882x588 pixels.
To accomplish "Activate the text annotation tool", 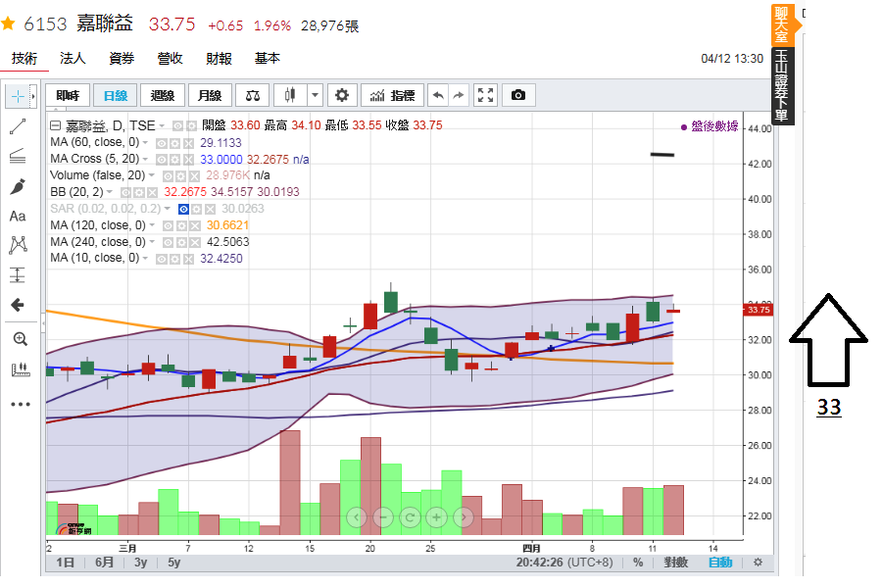I will click(x=18, y=216).
